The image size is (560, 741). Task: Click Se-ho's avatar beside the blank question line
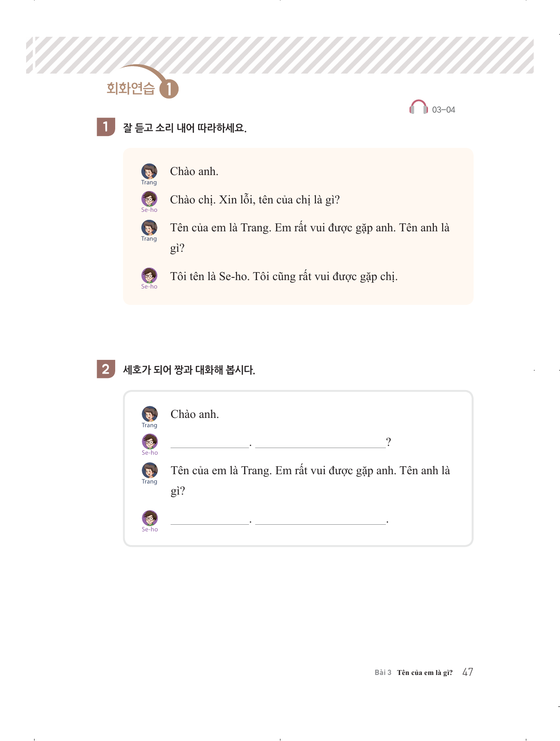tap(150, 441)
